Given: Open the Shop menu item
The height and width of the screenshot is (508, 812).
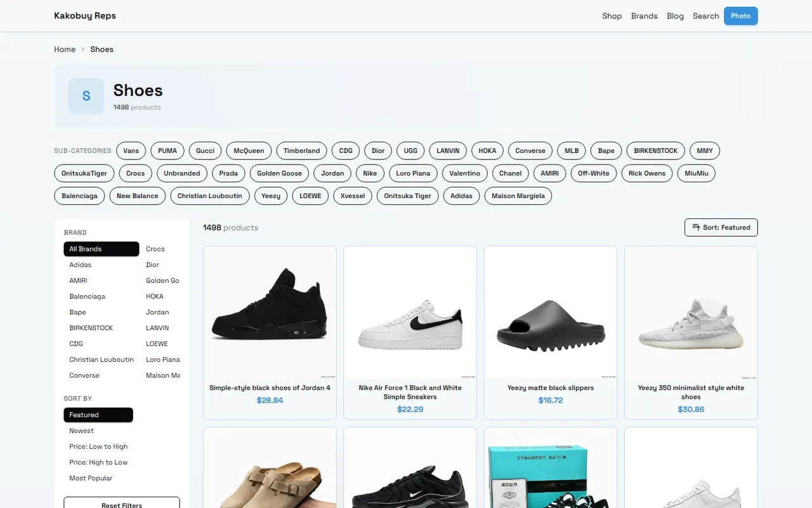Looking at the screenshot, I should click(612, 16).
